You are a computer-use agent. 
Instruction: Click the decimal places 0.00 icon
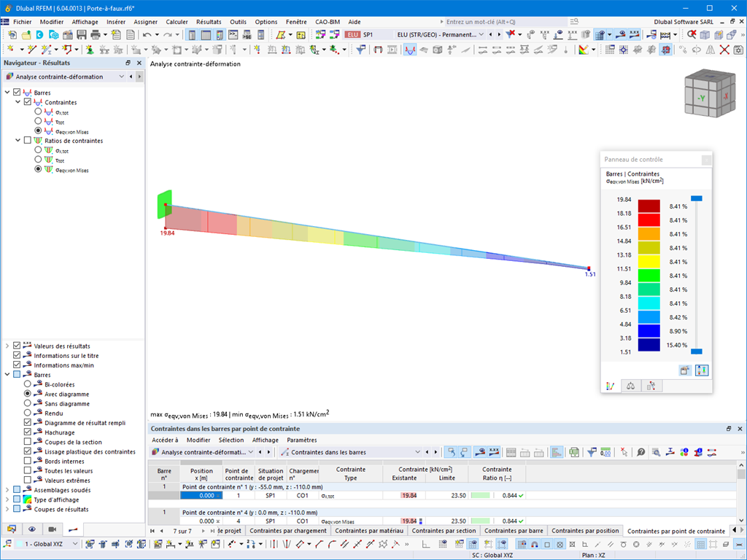click(605, 452)
